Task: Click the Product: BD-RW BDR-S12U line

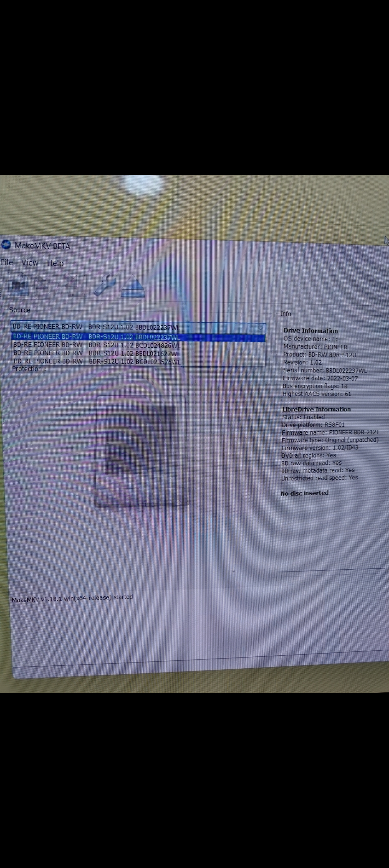Action: (x=319, y=354)
